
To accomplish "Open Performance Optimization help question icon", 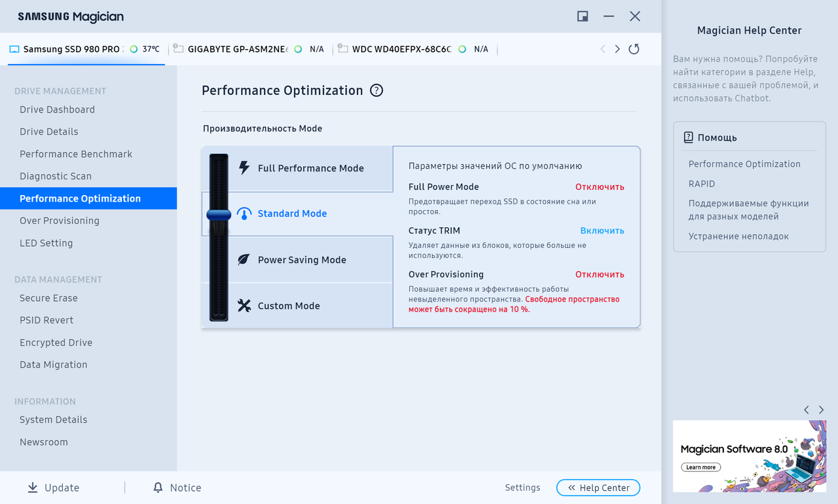I will tap(376, 90).
